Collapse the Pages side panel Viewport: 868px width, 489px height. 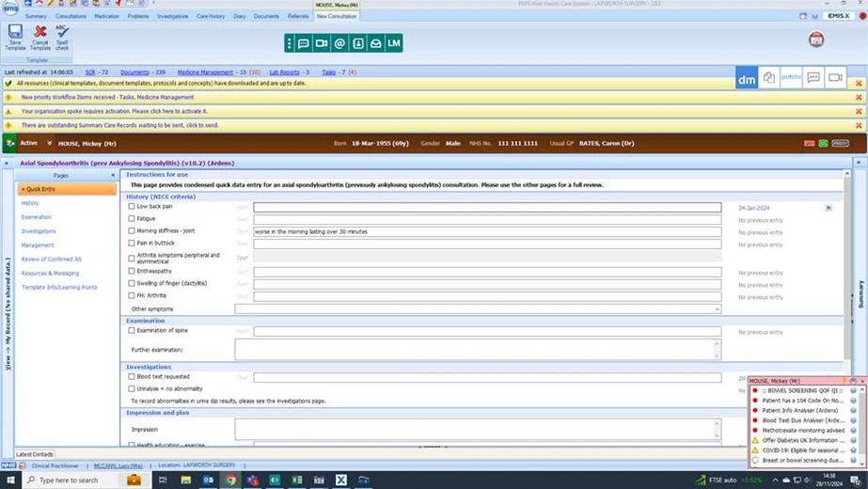pos(113,175)
